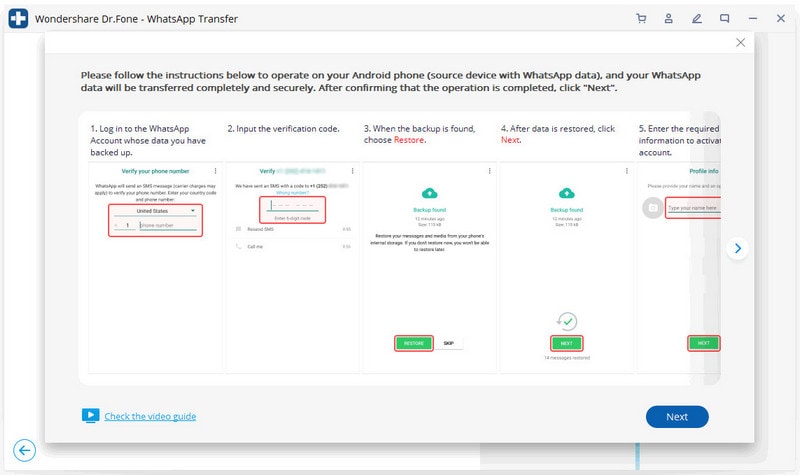Click the Dr.Fone logo icon
Image resolution: width=800 pixels, height=475 pixels.
pos(18,18)
